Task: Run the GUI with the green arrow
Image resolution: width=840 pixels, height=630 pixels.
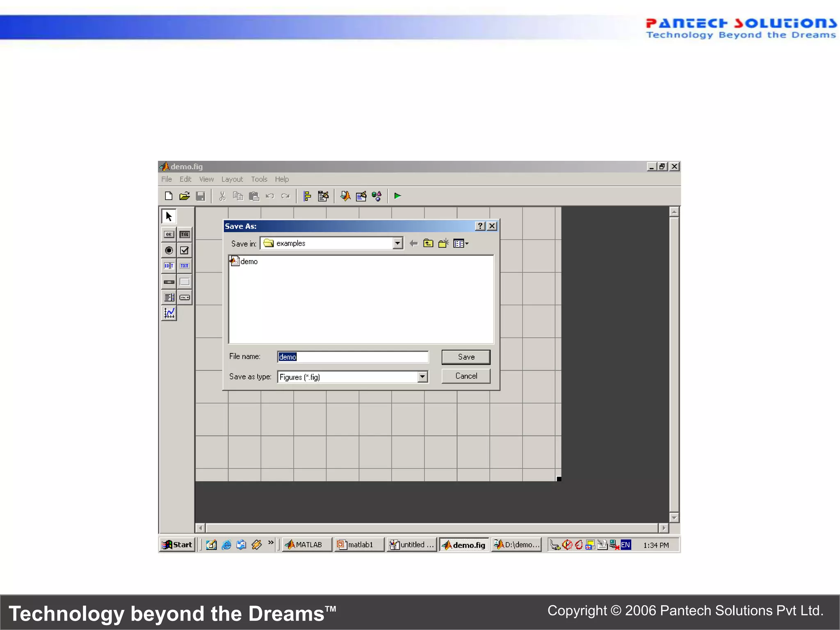Action: click(x=397, y=196)
